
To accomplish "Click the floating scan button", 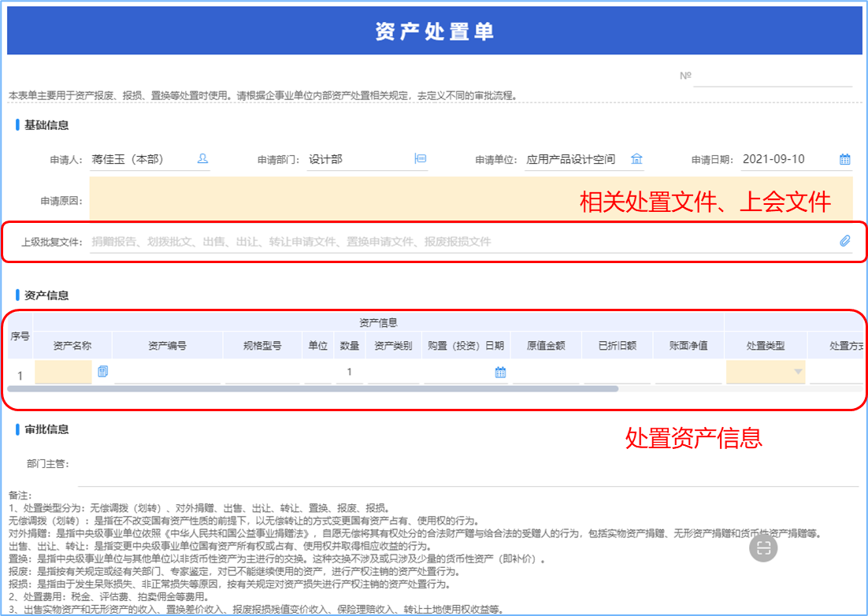I will (762, 548).
